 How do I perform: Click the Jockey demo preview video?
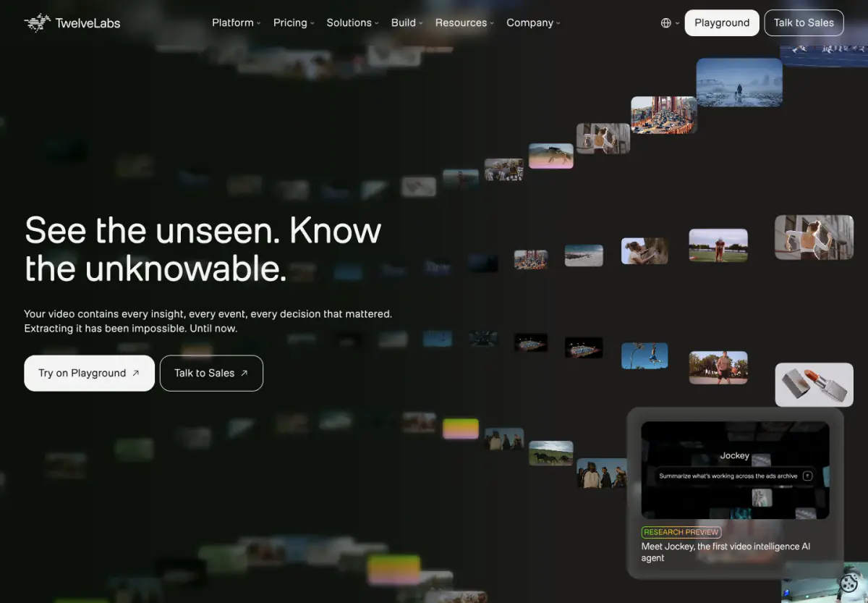[735, 471]
